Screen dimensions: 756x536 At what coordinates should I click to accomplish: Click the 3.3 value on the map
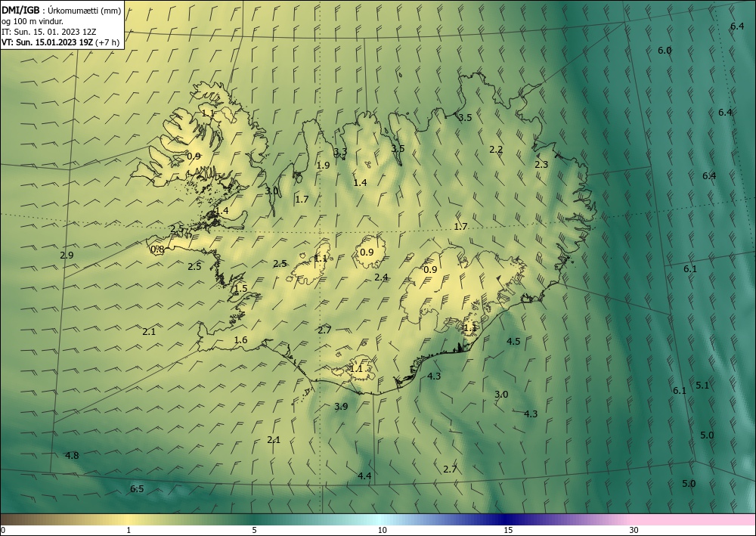pos(340,151)
